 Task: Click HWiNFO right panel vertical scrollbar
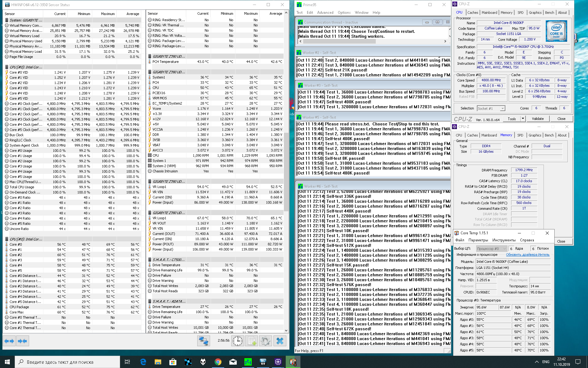pos(286,172)
